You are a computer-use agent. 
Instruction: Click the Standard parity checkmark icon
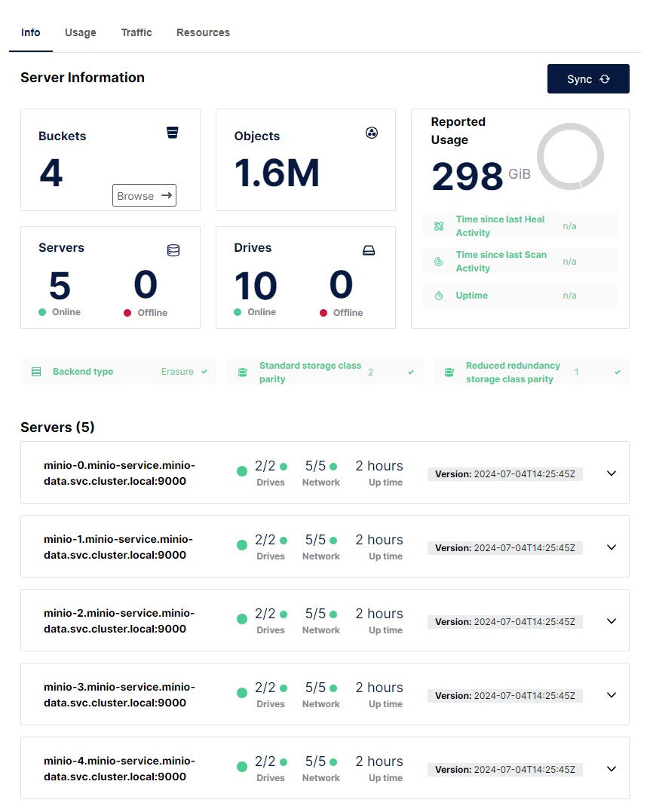click(x=411, y=372)
